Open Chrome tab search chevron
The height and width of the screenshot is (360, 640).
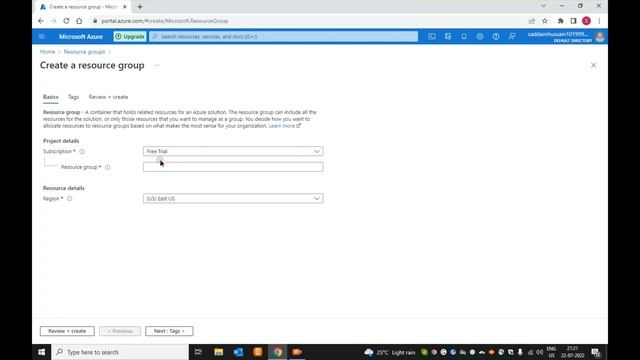pos(543,6)
